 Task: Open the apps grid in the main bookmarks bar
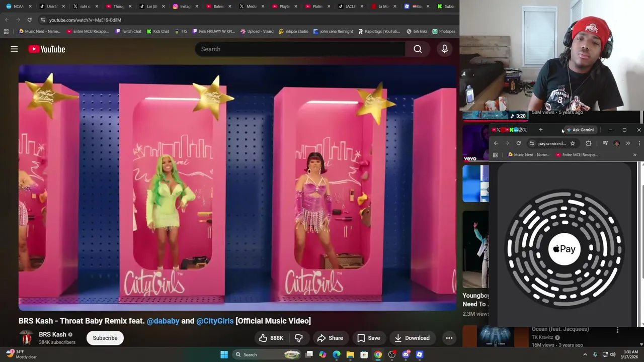click(x=6, y=31)
